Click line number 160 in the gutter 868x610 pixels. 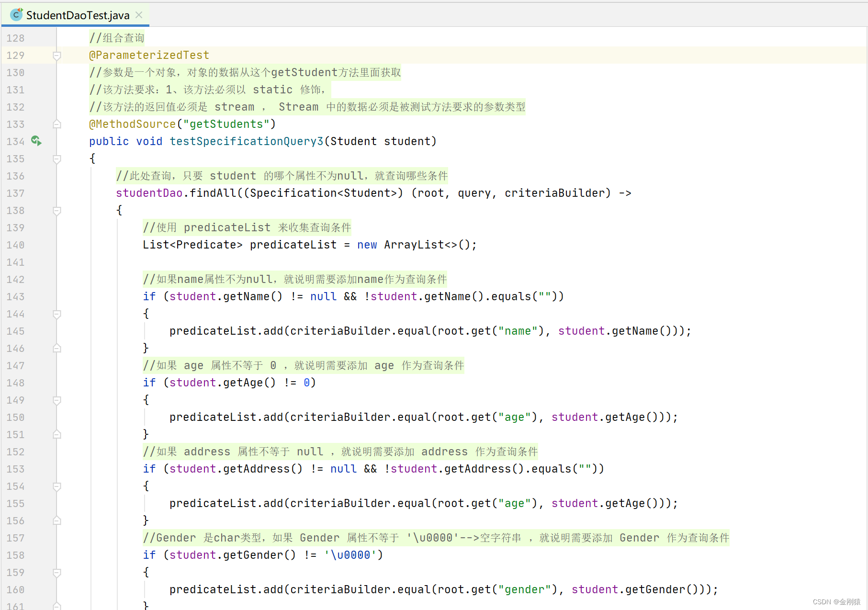coord(15,590)
